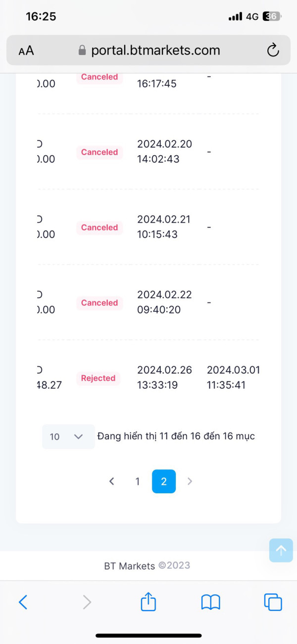Open Safari bookmarks book icon
This screenshot has height=644, width=297.
pyautogui.click(x=210, y=602)
